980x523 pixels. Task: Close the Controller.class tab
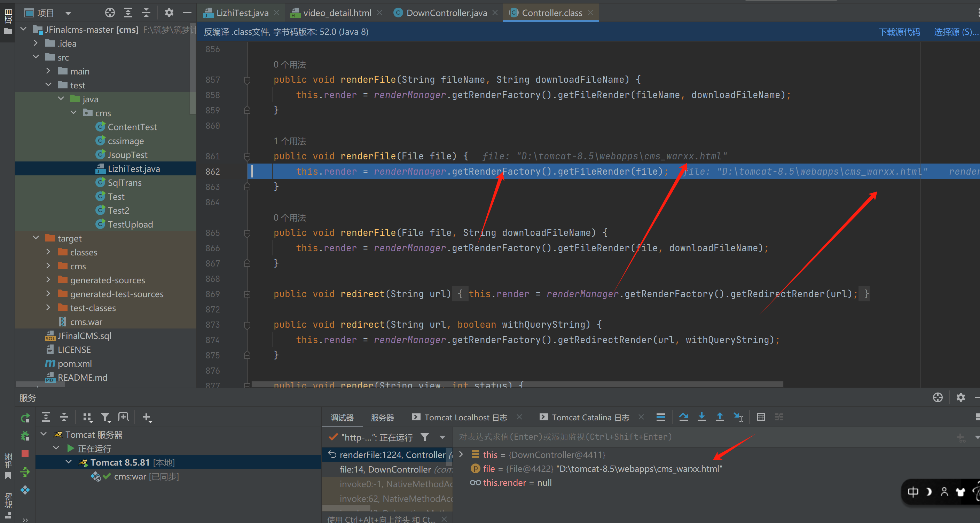590,13
